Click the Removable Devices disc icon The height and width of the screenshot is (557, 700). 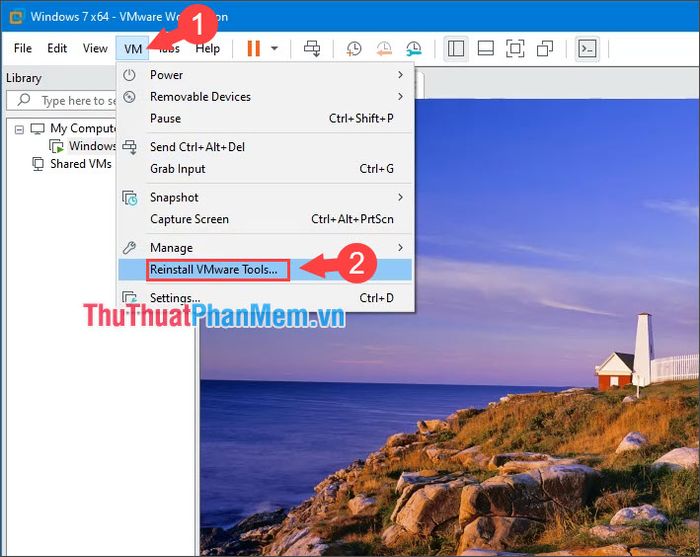coord(129,96)
